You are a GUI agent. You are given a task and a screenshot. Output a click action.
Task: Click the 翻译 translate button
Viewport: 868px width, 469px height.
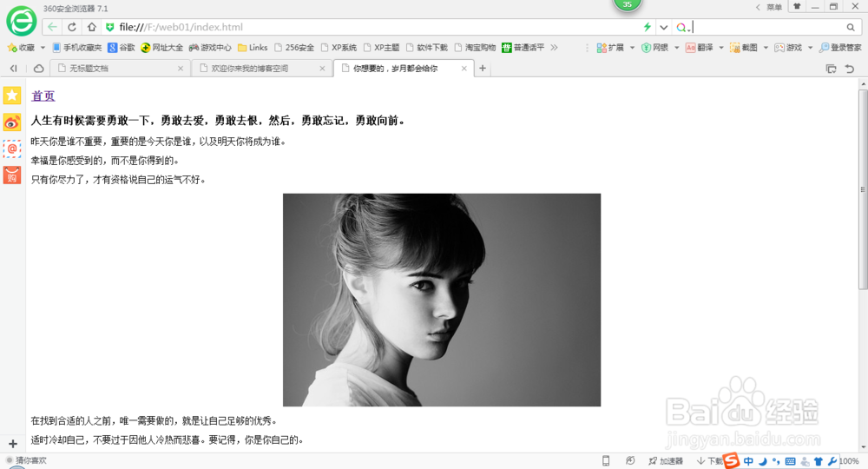coord(699,48)
